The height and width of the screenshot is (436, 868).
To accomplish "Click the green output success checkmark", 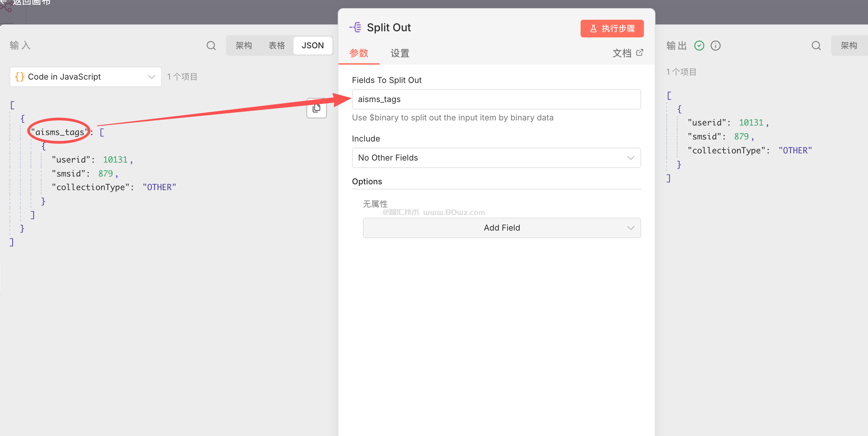I will pos(699,46).
